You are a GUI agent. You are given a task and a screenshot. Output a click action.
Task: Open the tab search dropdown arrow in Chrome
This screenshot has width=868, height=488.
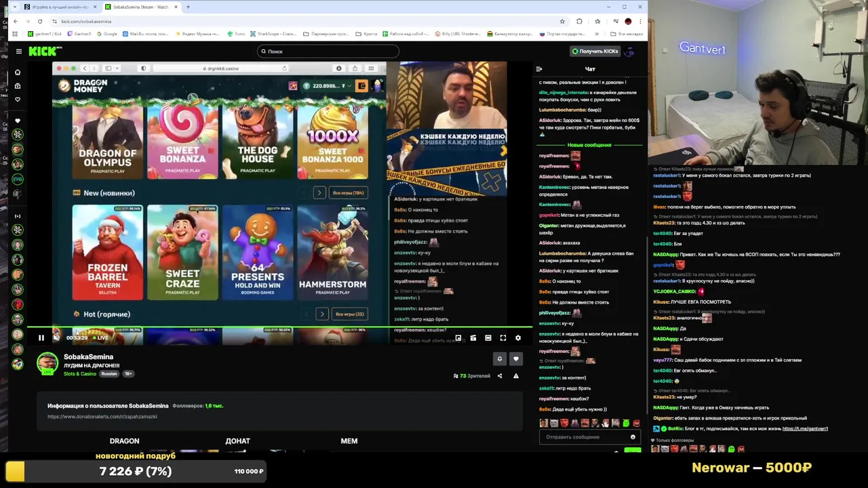[14, 7]
